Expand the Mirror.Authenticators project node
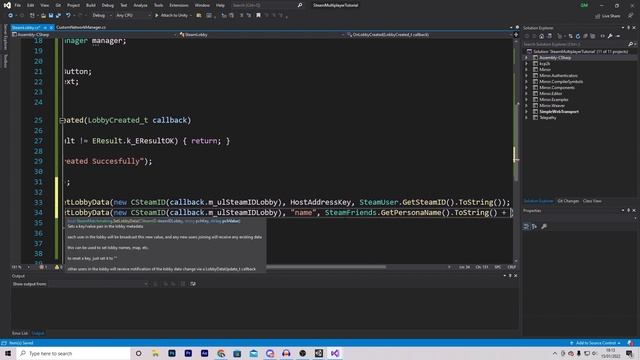This screenshot has height=360, width=640. click(527, 76)
